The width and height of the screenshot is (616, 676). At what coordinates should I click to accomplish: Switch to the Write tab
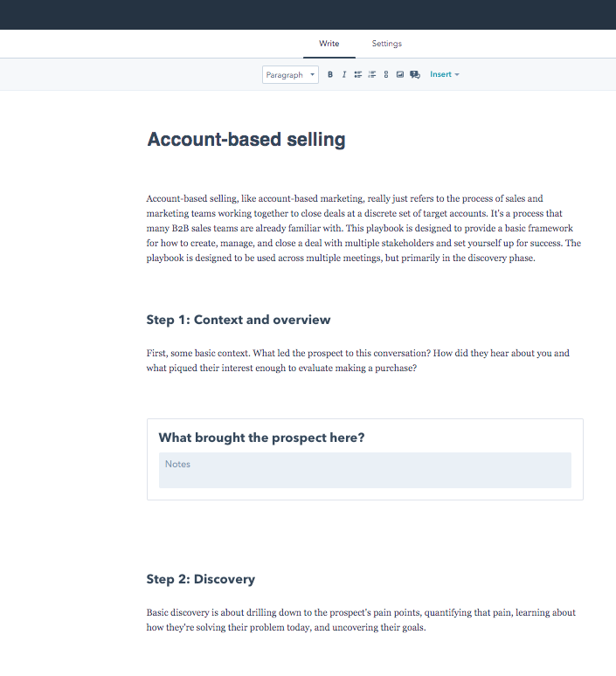(x=329, y=44)
